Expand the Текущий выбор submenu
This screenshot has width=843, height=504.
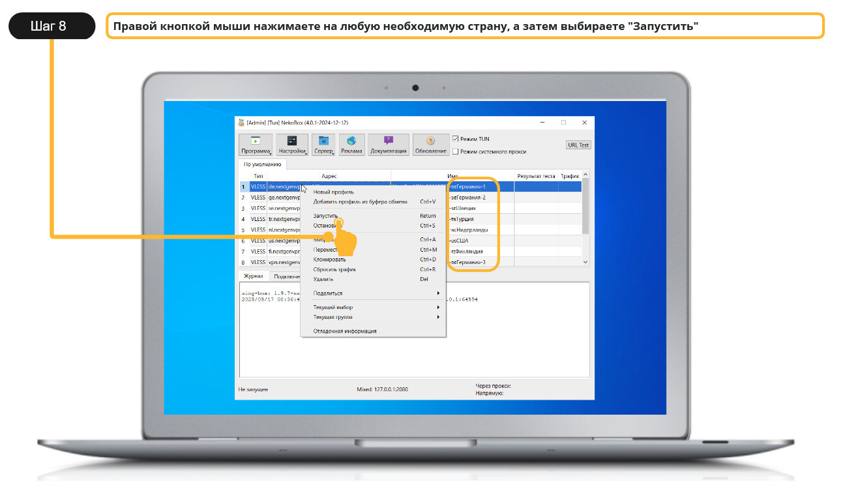pos(373,307)
